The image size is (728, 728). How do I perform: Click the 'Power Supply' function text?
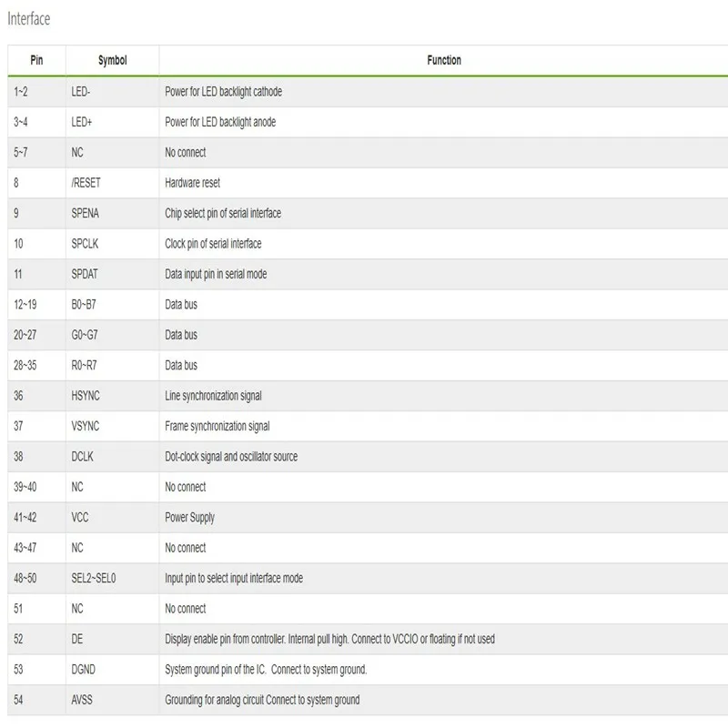pyautogui.click(x=190, y=518)
